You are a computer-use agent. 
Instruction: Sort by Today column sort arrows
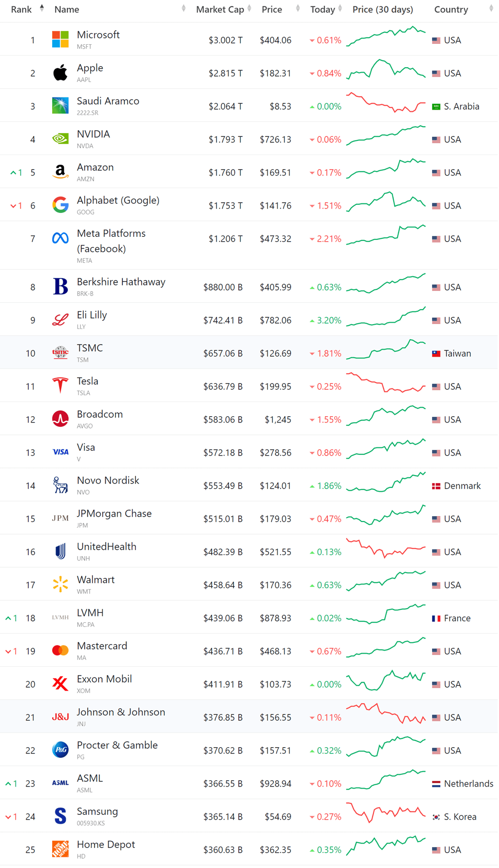click(x=340, y=8)
